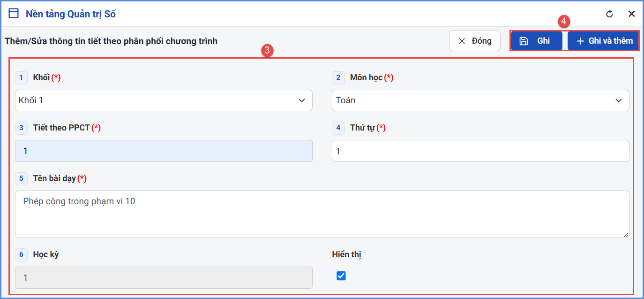This screenshot has width=644, height=299.
Task: Click the Tên bài dạy text area
Action: 322,214
